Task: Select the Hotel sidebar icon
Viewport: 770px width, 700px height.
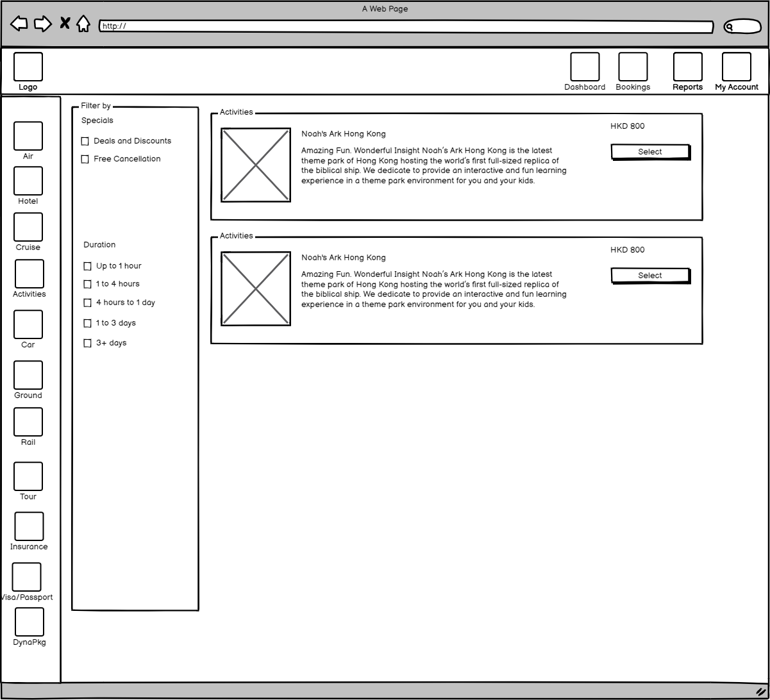Action: click(28, 181)
